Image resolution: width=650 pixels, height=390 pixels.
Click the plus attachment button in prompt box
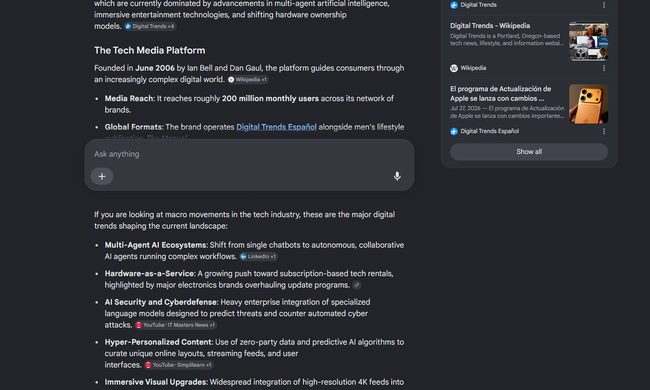pos(102,176)
